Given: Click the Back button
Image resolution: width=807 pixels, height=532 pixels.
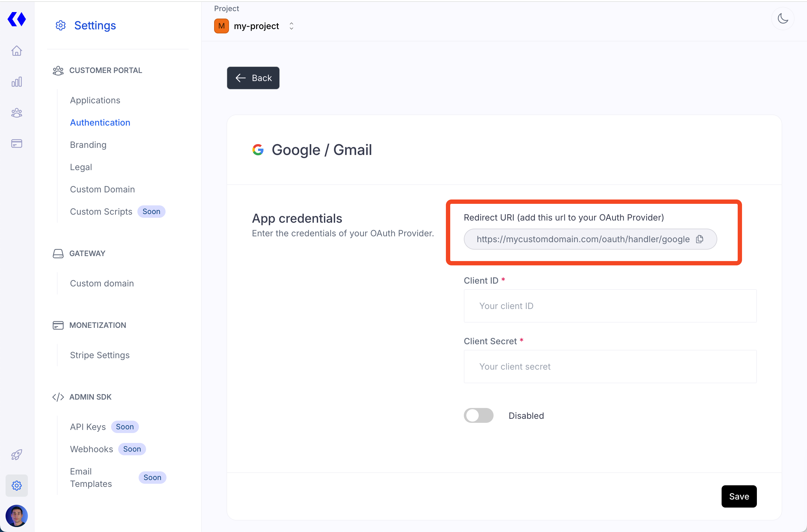Looking at the screenshot, I should (253, 78).
